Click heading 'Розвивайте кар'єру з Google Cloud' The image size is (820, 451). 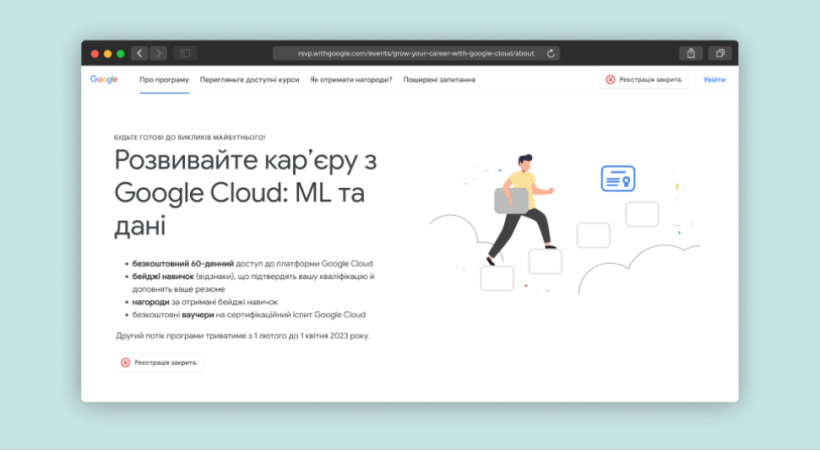click(246, 193)
